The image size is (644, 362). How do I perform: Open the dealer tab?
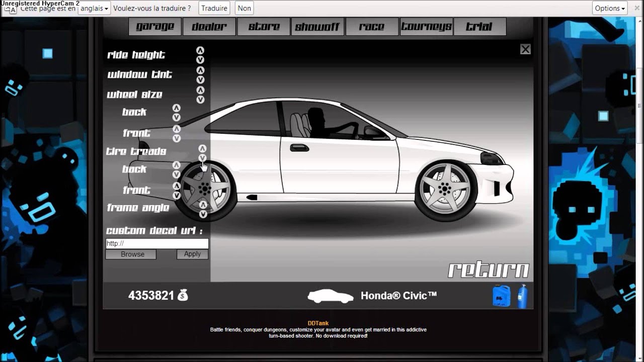pyautogui.click(x=209, y=27)
